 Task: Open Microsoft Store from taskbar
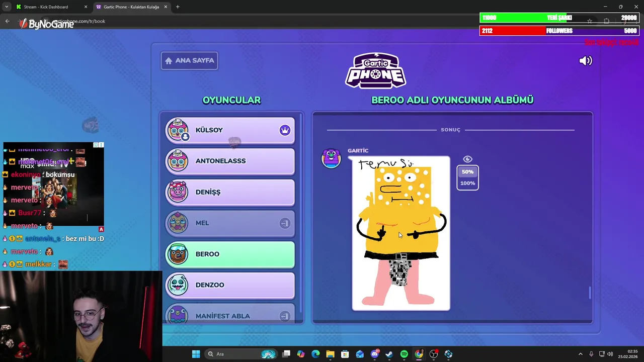coord(345,354)
